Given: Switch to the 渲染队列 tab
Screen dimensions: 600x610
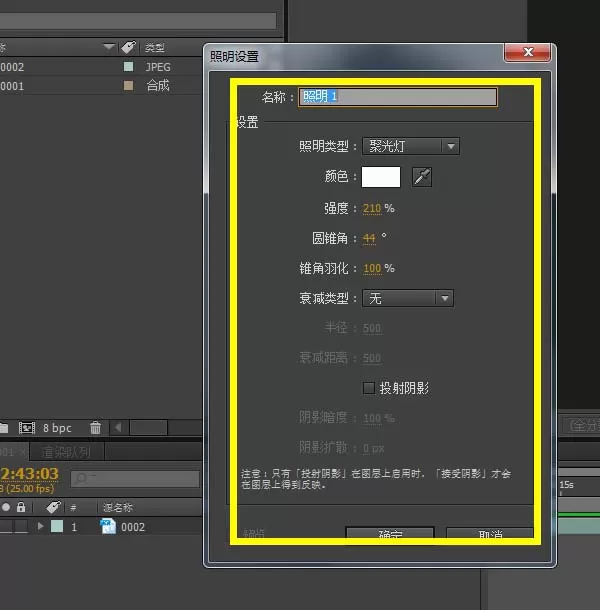Looking at the screenshot, I should [x=67, y=452].
